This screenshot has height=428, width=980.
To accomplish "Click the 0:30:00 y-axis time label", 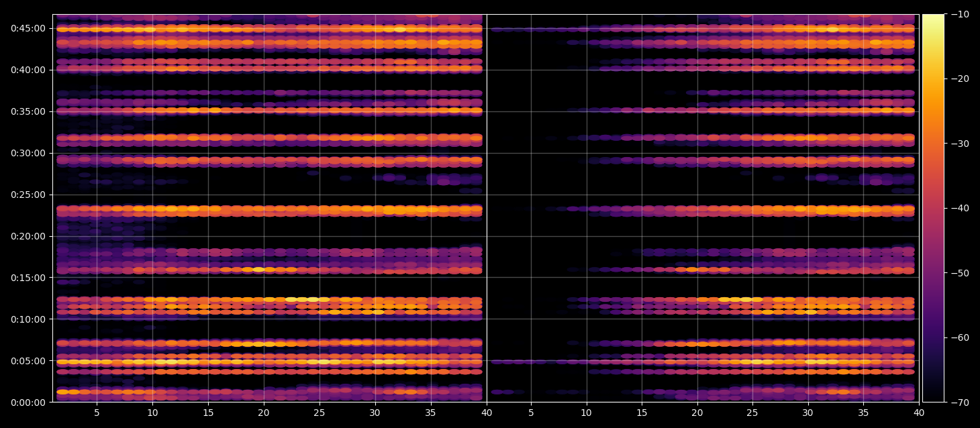I will tap(28, 152).
